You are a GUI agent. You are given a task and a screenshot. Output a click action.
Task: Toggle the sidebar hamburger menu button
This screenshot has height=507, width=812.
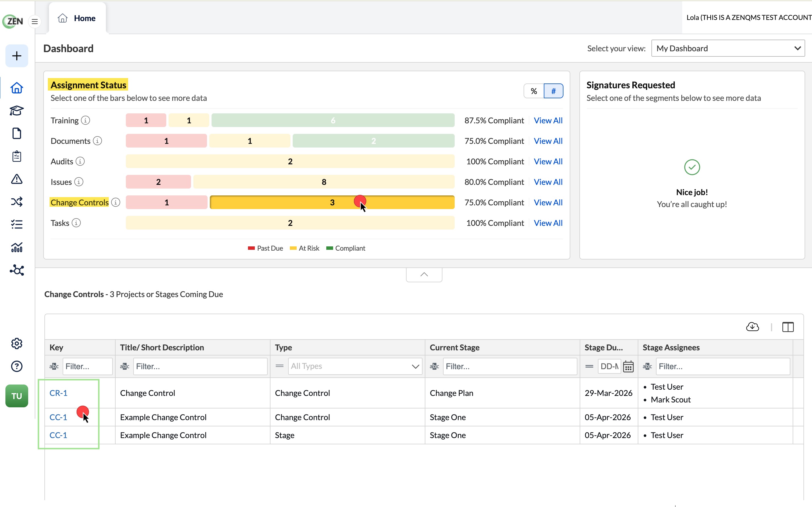click(34, 22)
